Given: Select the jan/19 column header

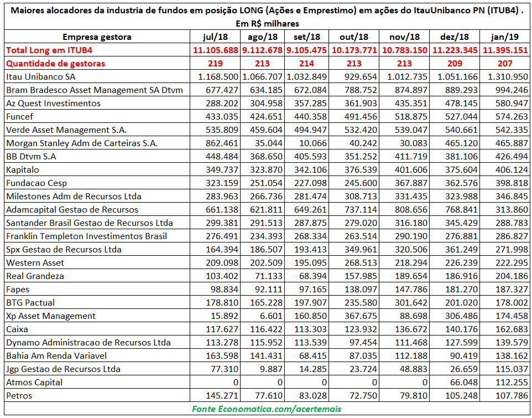Looking at the screenshot, I should click(505, 37).
